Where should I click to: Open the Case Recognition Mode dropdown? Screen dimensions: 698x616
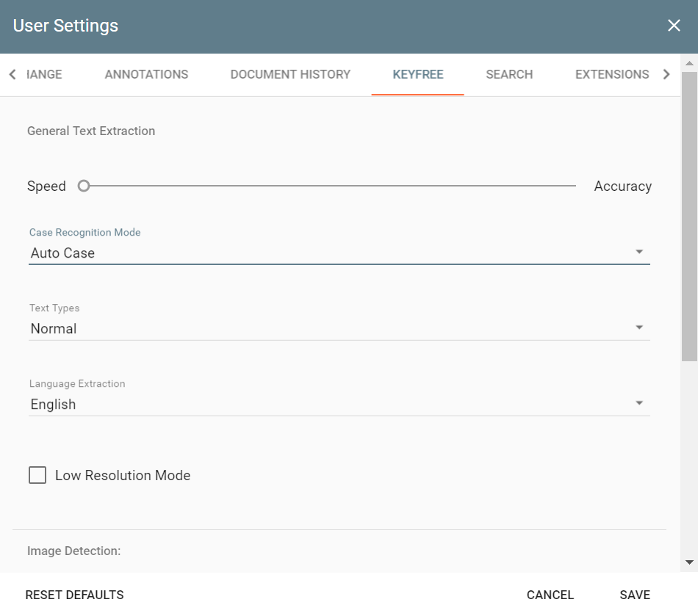(639, 250)
